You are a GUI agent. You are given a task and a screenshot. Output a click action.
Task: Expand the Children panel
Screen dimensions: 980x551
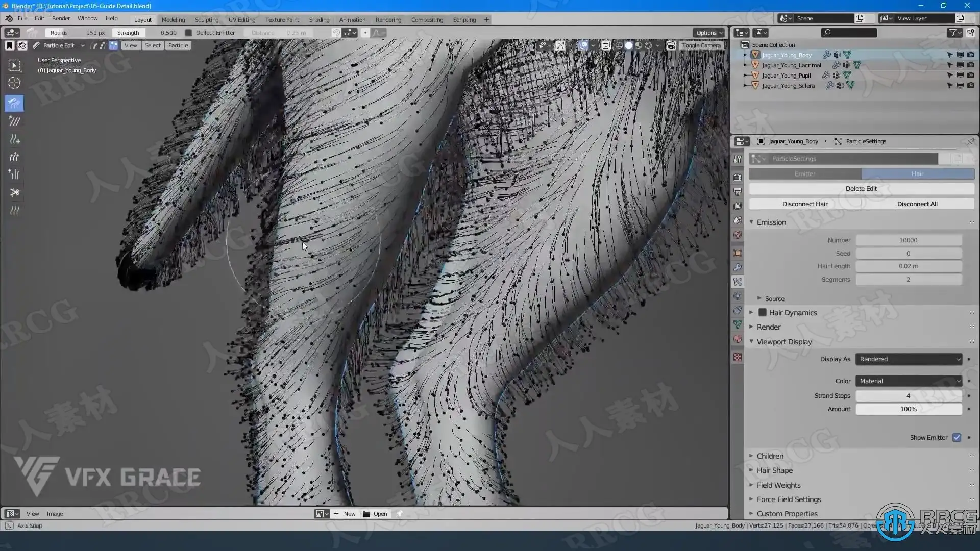tap(770, 456)
